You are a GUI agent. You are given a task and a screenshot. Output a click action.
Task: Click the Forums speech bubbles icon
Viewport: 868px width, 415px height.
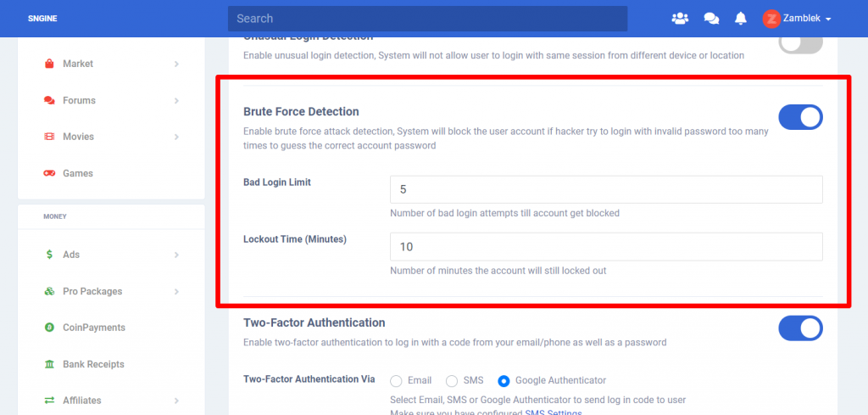[49, 100]
